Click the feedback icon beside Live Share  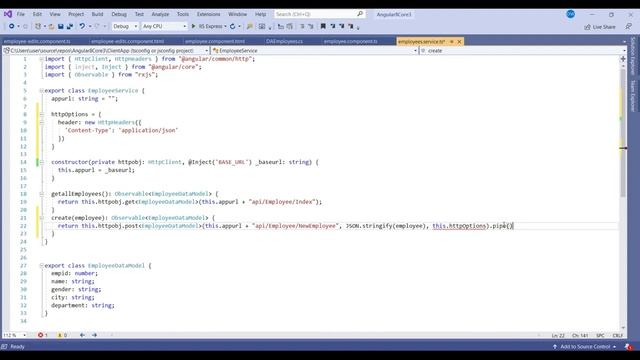(628, 27)
